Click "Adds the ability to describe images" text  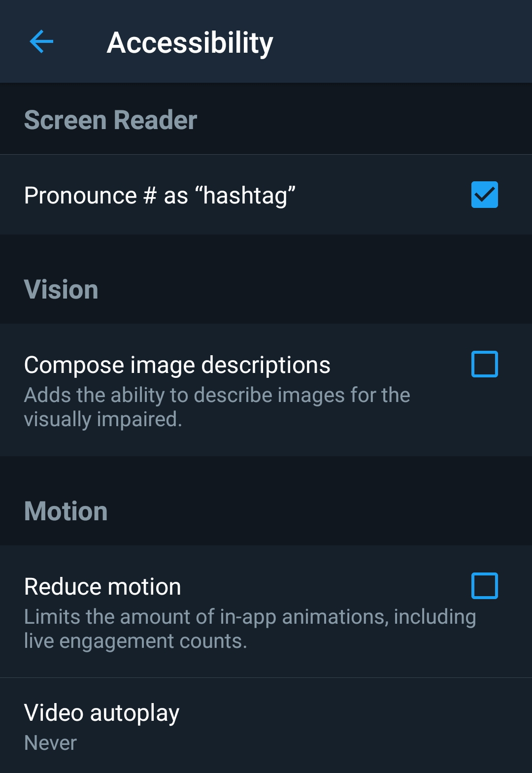(217, 395)
